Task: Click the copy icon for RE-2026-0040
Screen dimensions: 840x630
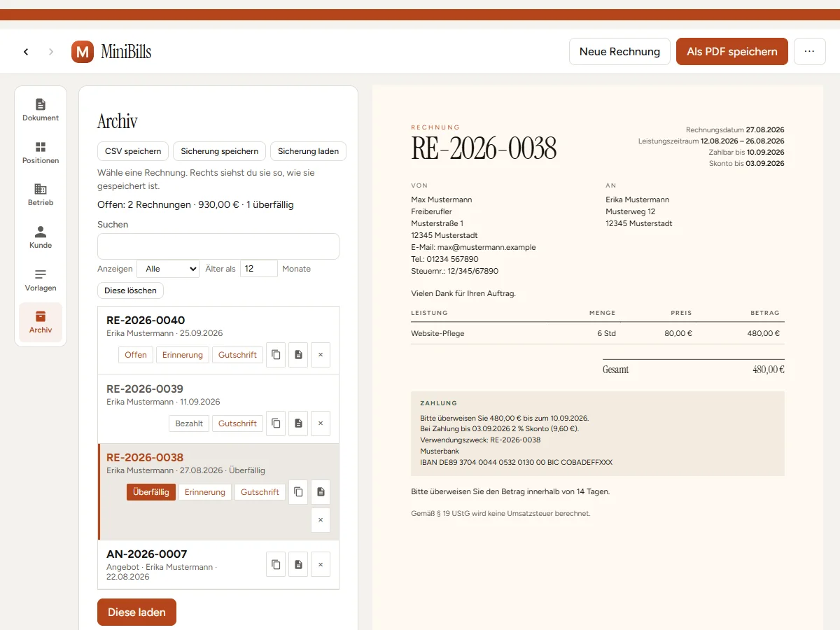Action: (x=276, y=355)
